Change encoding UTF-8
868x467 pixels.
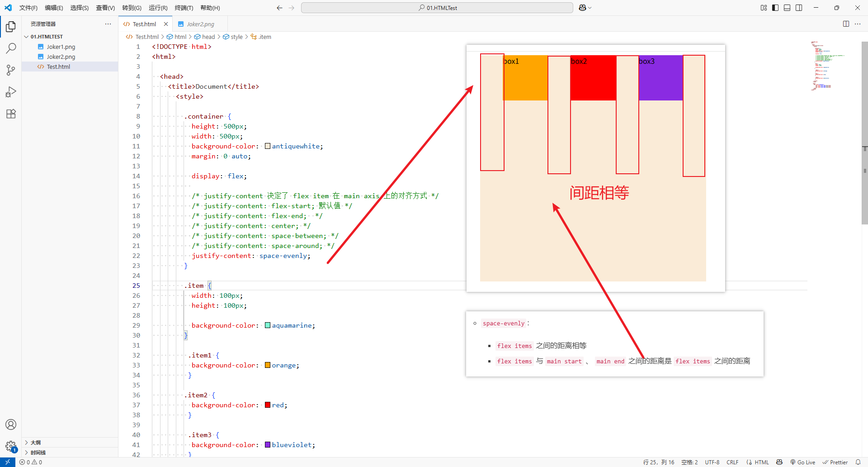tap(712, 462)
